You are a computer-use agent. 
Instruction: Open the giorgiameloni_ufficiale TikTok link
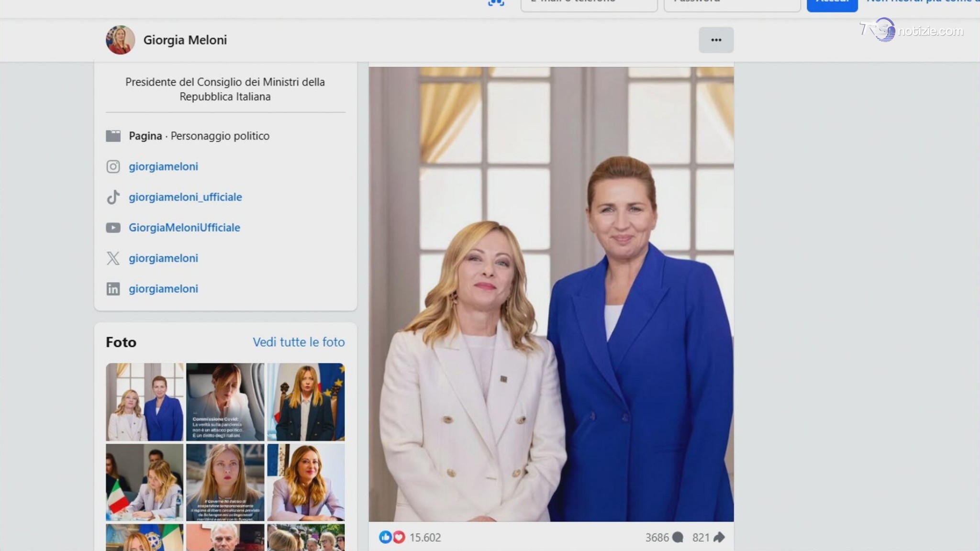point(185,197)
